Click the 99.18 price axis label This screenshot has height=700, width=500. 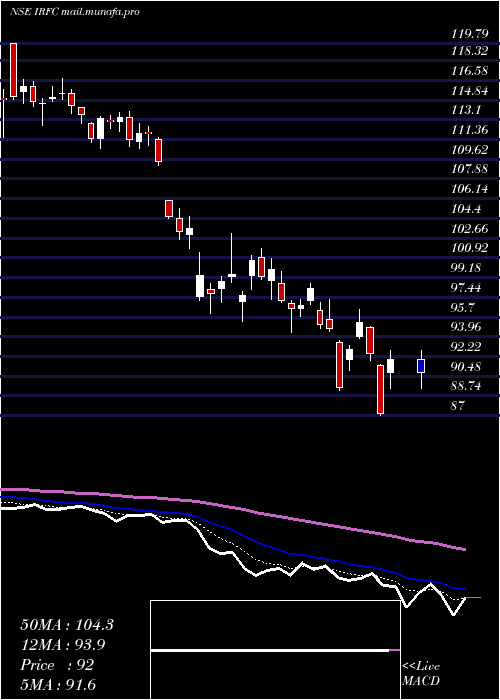point(466,267)
